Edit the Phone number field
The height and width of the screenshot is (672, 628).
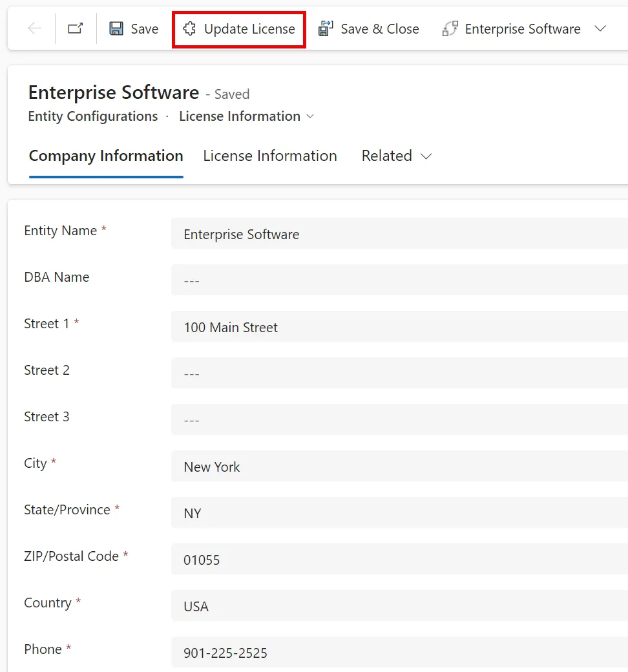click(399, 652)
